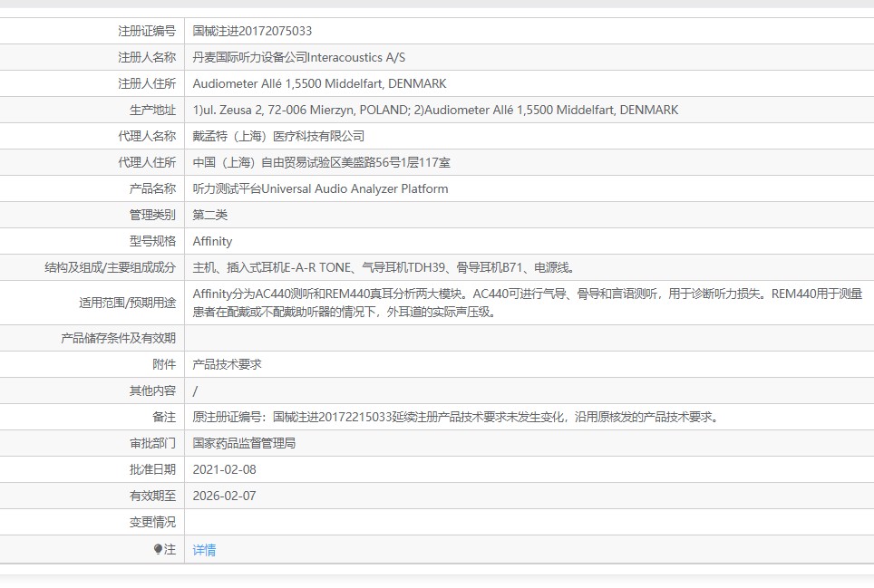Viewport: 874px width, 588px height.
Task: Open the 详情 details link
Action: click(x=204, y=550)
